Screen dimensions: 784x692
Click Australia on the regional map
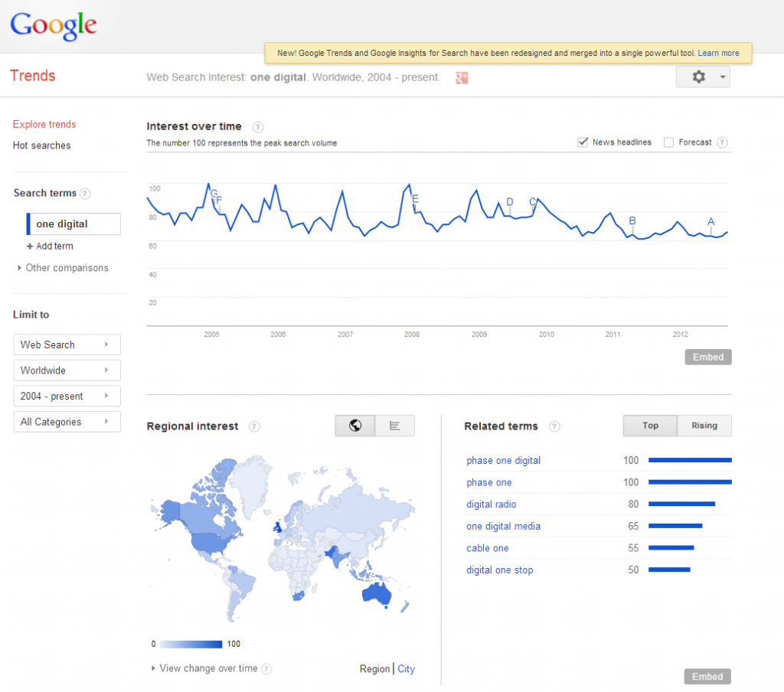(377, 592)
